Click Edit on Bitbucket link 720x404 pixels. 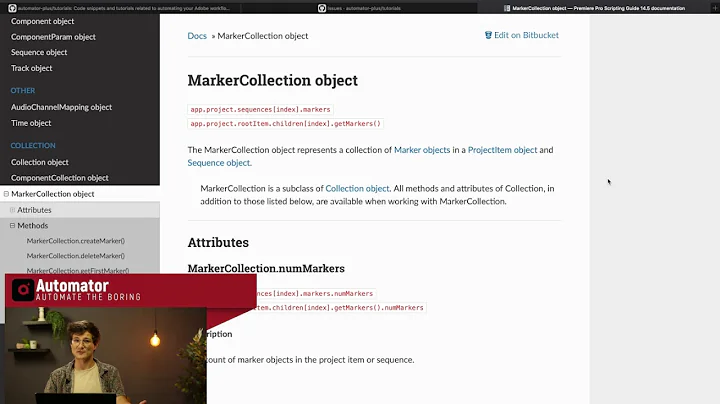click(x=526, y=35)
